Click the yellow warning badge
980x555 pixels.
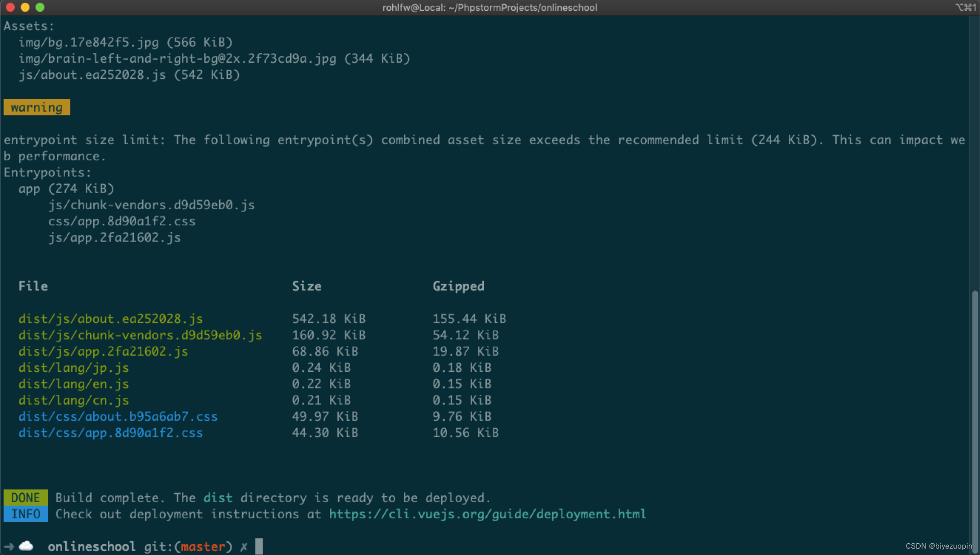[x=37, y=107]
